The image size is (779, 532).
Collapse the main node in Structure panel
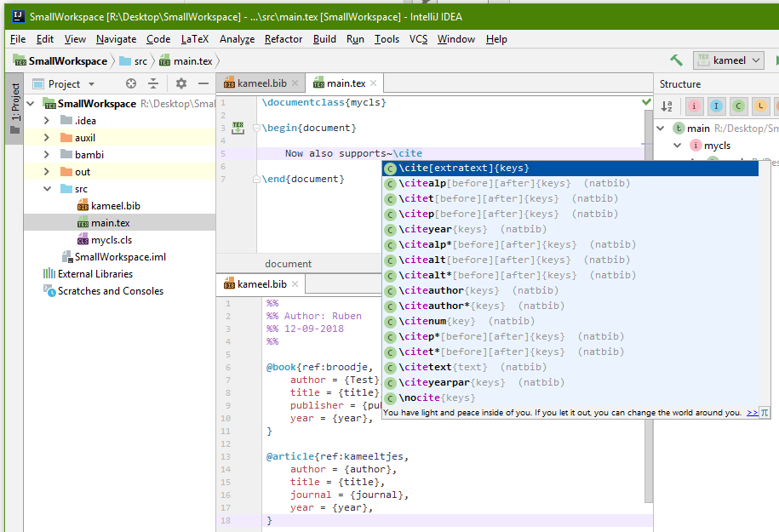(x=661, y=129)
